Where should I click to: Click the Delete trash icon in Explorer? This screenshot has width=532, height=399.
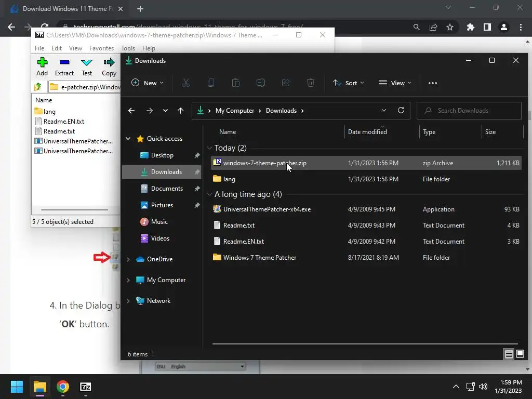[311, 83]
